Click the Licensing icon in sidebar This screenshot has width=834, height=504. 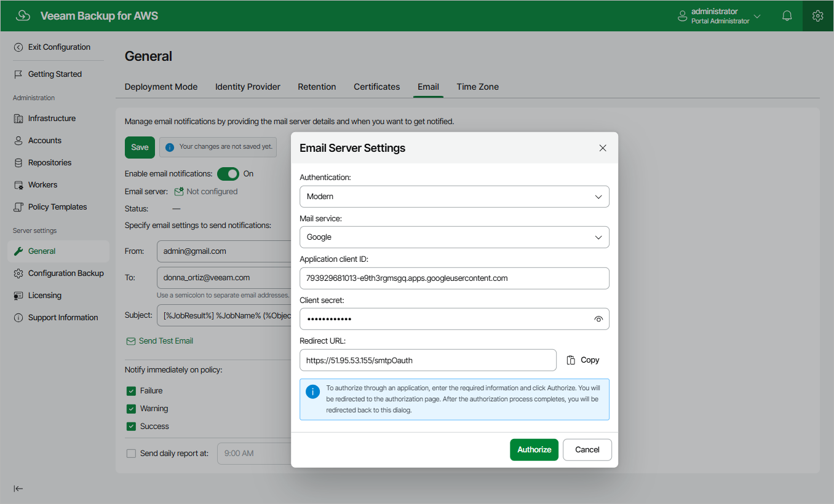pos(18,296)
